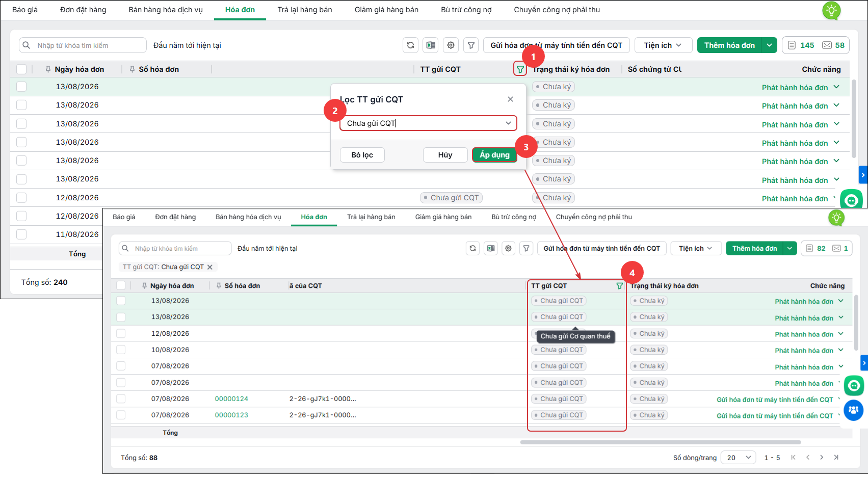Click filter funnel icon in top toolbar
Screen dimensions: 868x477
point(471,45)
